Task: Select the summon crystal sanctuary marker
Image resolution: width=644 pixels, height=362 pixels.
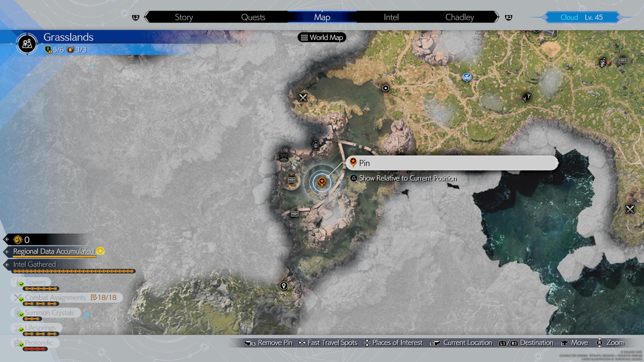Action: [316, 145]
